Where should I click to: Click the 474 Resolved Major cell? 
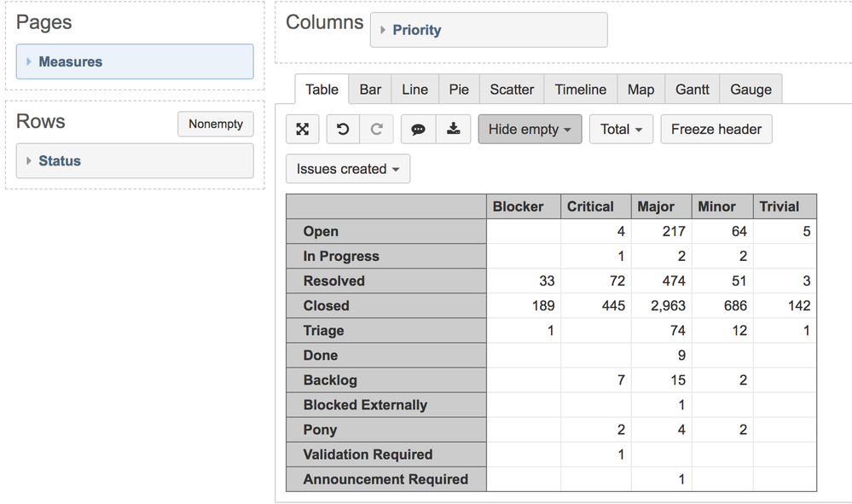[661, 281]
